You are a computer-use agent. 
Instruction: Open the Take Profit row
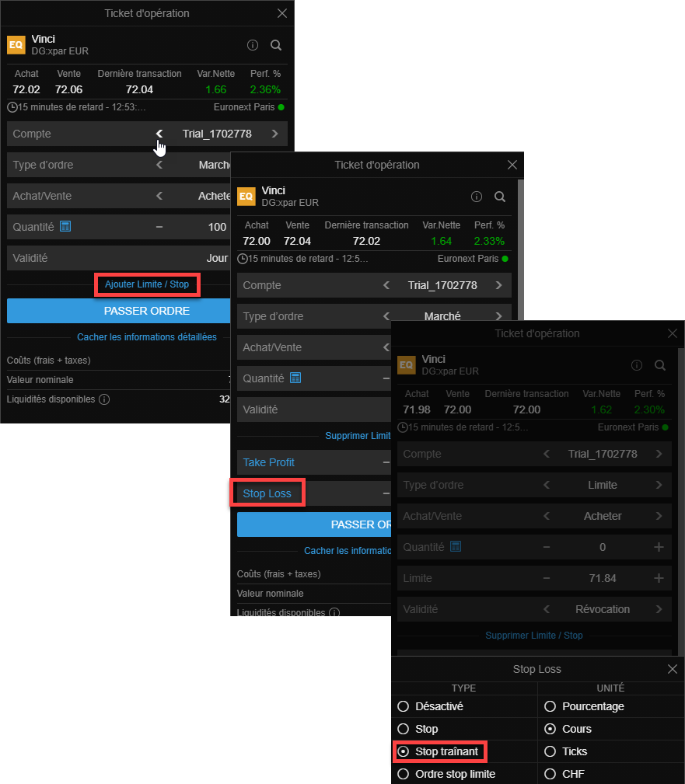tap(269, 462)
